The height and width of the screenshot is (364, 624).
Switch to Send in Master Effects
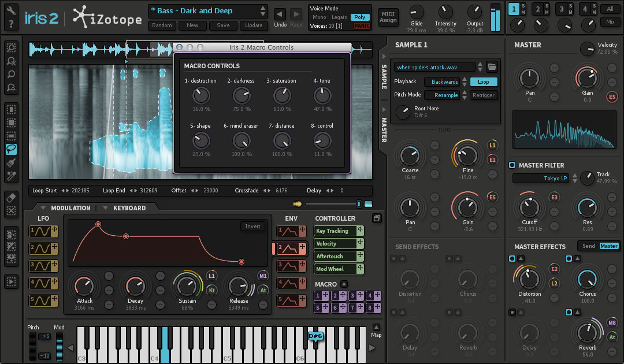click(588, 246)
